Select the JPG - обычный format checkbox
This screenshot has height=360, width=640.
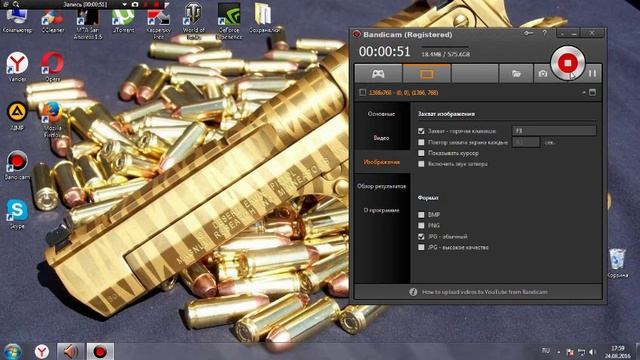tap(421, 236)
